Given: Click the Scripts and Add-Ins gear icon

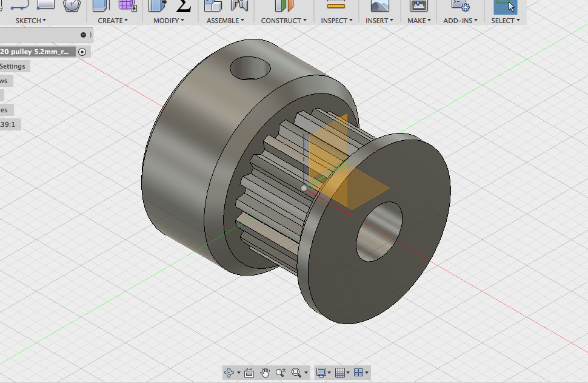Looking at the screenshot, I should (x=461, y=5).
